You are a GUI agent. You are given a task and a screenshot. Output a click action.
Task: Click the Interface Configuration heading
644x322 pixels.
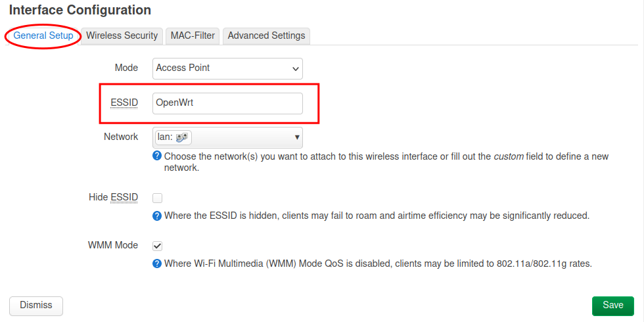click(x=80, y=11)
